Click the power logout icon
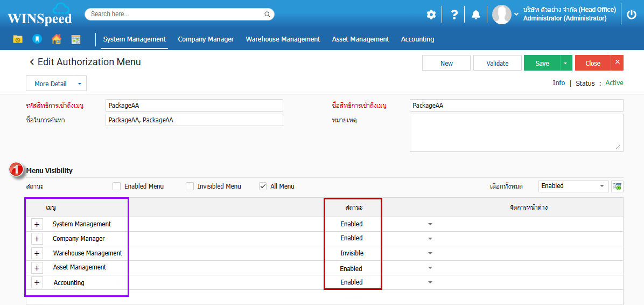This screenshot has height=305, width=644. 632,15
